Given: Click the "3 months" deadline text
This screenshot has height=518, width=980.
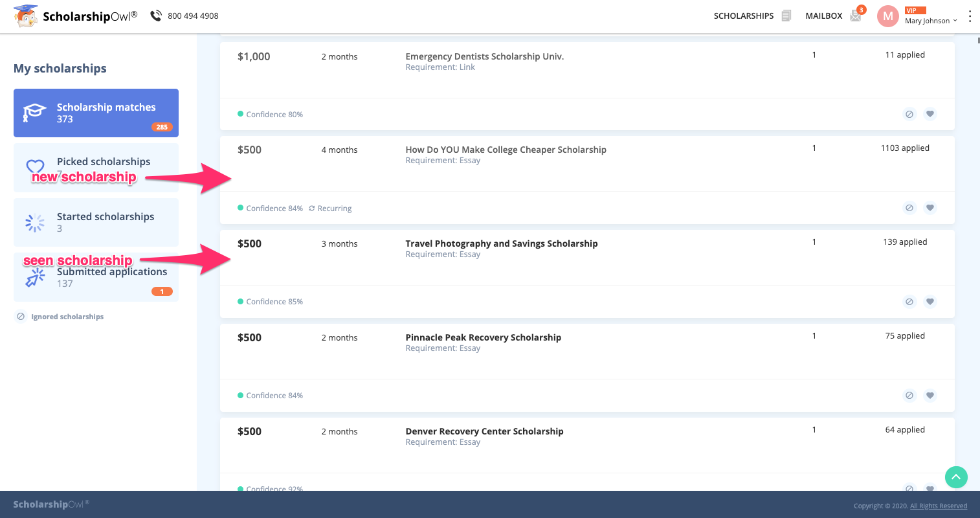Looking at the screenshot, I should [339, 244].
